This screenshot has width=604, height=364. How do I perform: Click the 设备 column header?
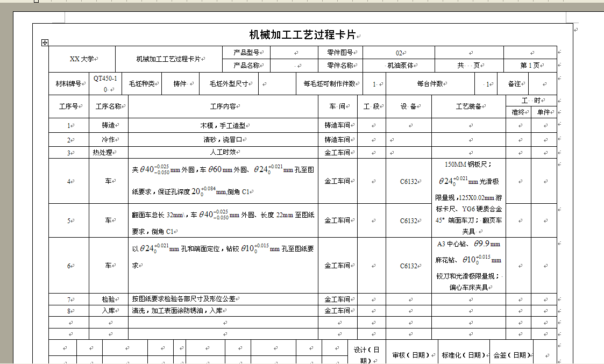[409, 106]
